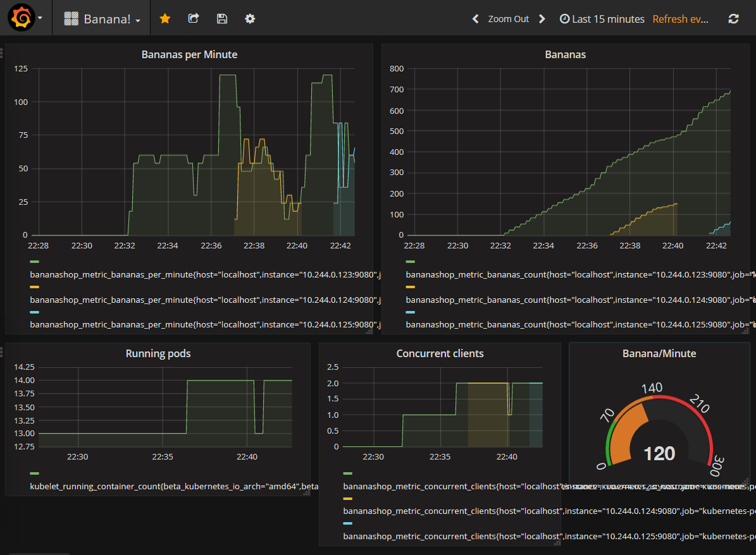
Task: Open dashboard settings gear icon
Action: [250, 19]
